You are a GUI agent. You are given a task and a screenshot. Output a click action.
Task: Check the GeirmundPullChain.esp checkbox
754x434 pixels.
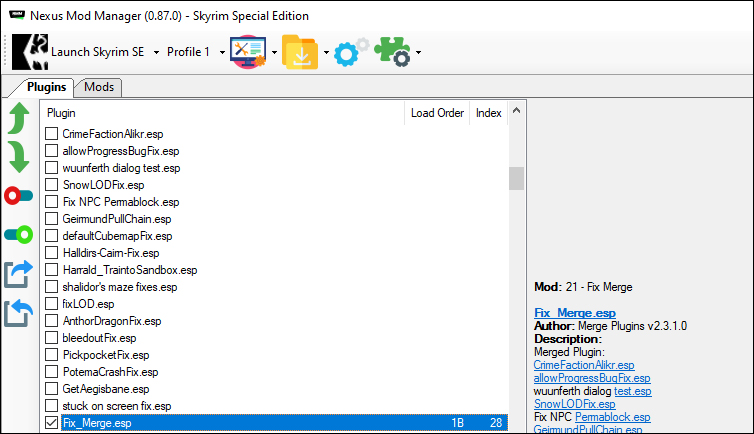coord(51,219)
